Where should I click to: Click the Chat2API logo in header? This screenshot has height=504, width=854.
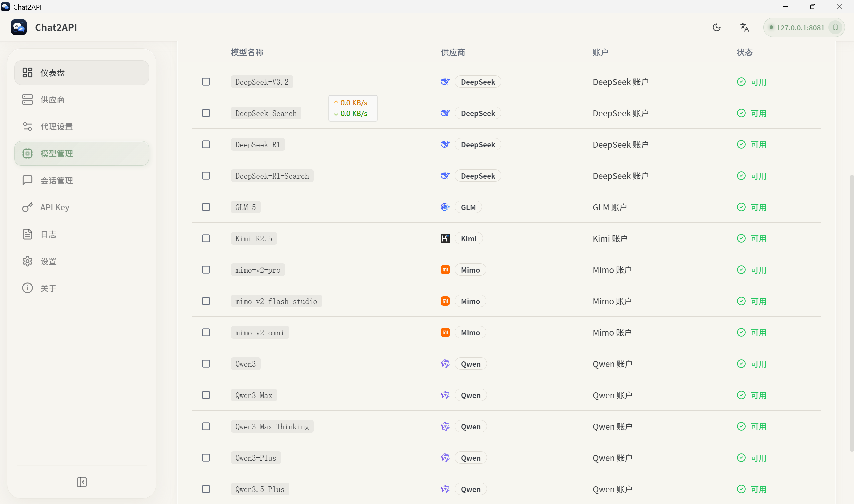pos(19,27)
